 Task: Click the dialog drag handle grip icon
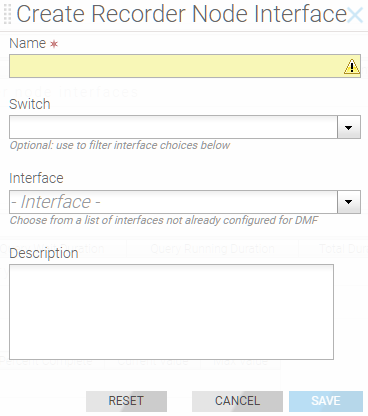coord(7,14)
